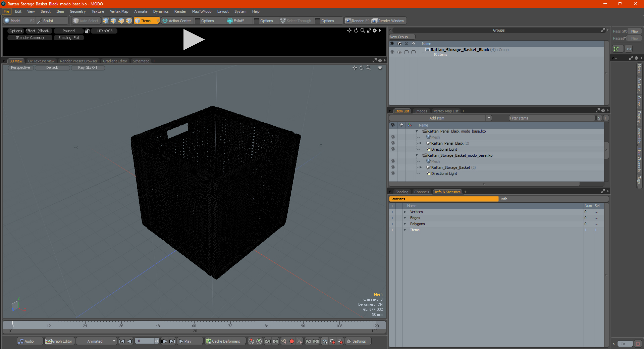Click Render F9 button
Screen dimensions: 644x349
click(x=357, y=21)
